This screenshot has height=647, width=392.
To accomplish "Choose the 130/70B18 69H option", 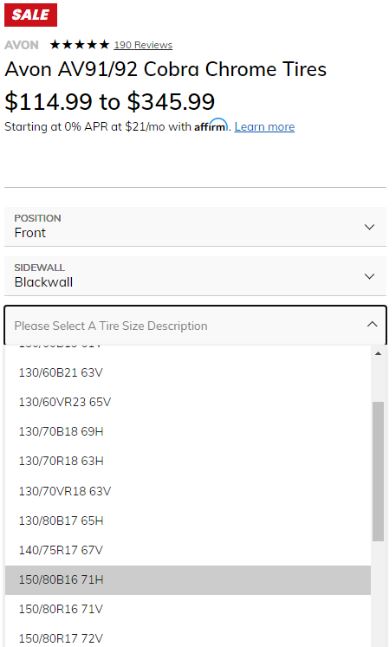I will [x=188, y=432].
